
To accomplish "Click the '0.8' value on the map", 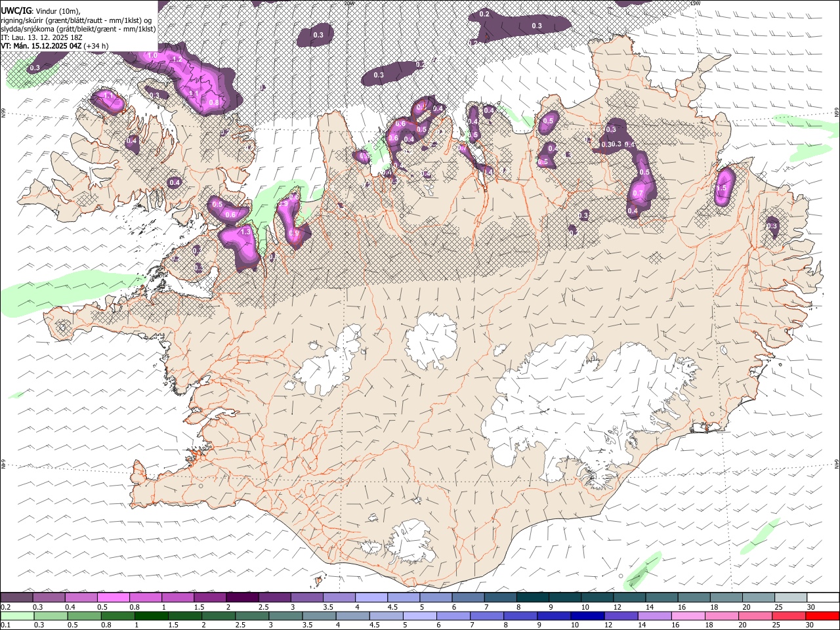I will (x=213, y=102).
